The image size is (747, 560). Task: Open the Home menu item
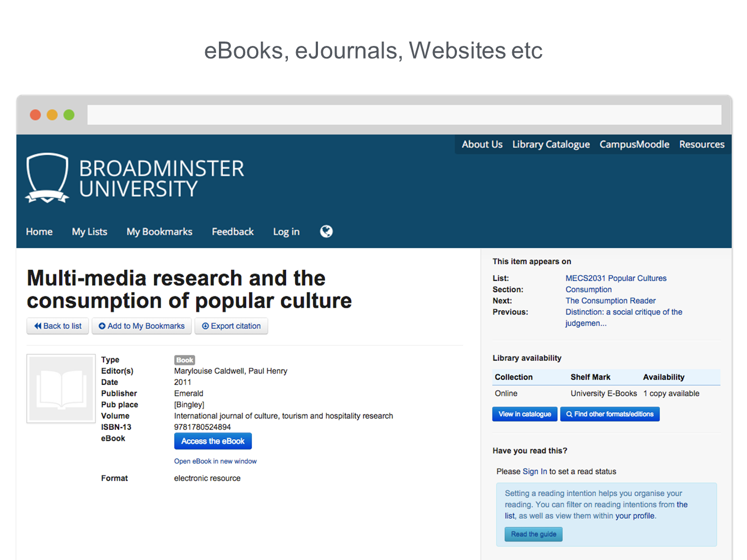(x=39, y=232)
